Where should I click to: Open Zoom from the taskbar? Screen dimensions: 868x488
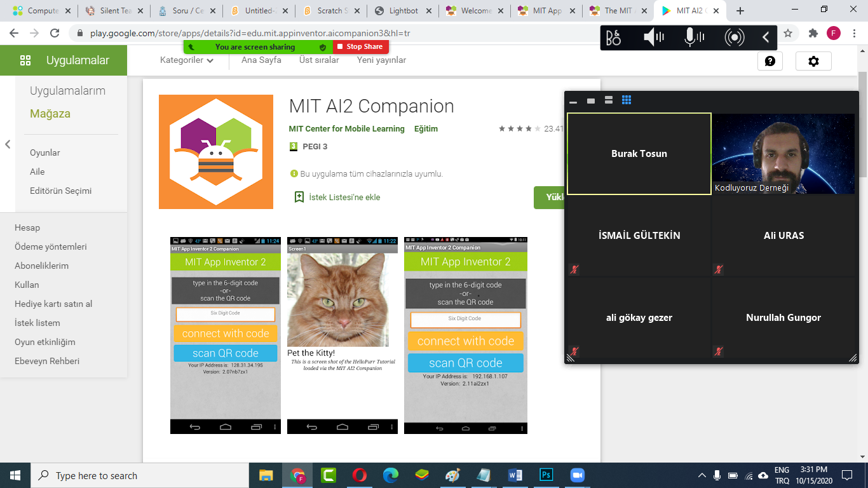point(577,475)
